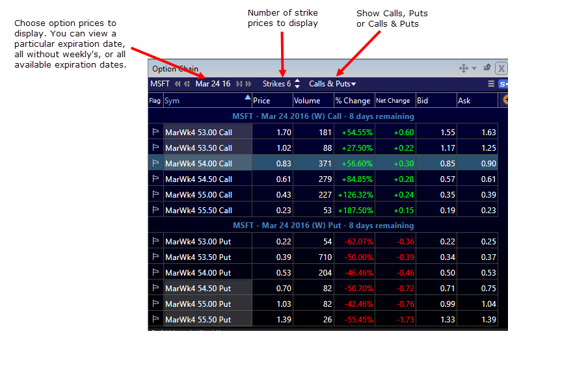The height and width of the screenshot is (390, 588).
Task: Select the MarWk4 53.50 Put symbol
Action: (x=207, y=257)
